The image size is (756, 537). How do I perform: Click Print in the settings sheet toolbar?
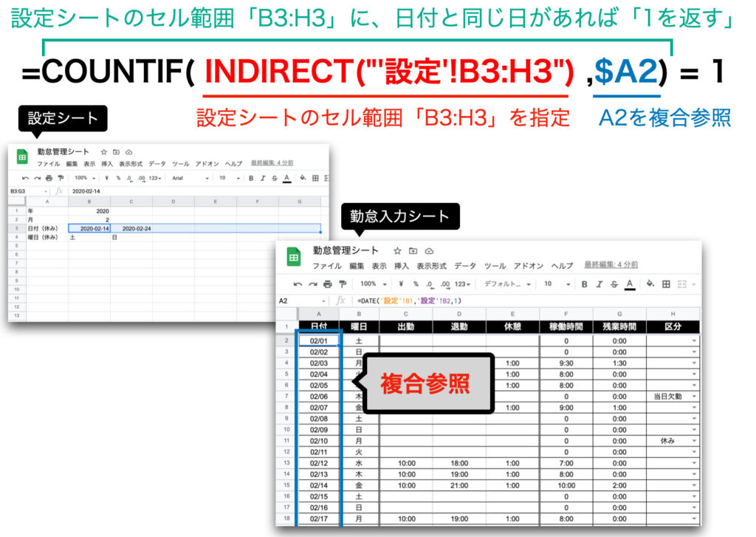pyautogui.click(x=49, y=179)
